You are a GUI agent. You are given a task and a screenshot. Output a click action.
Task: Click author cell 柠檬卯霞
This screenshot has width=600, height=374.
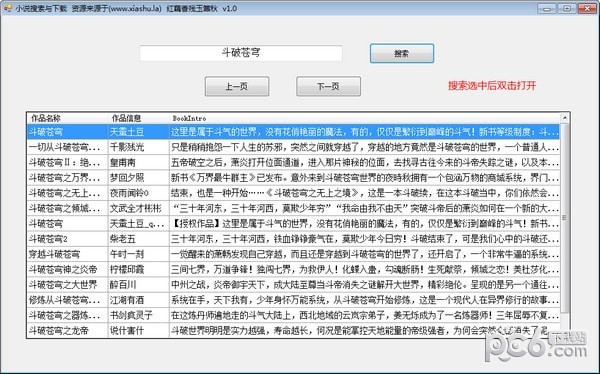[x=139, y=269]
